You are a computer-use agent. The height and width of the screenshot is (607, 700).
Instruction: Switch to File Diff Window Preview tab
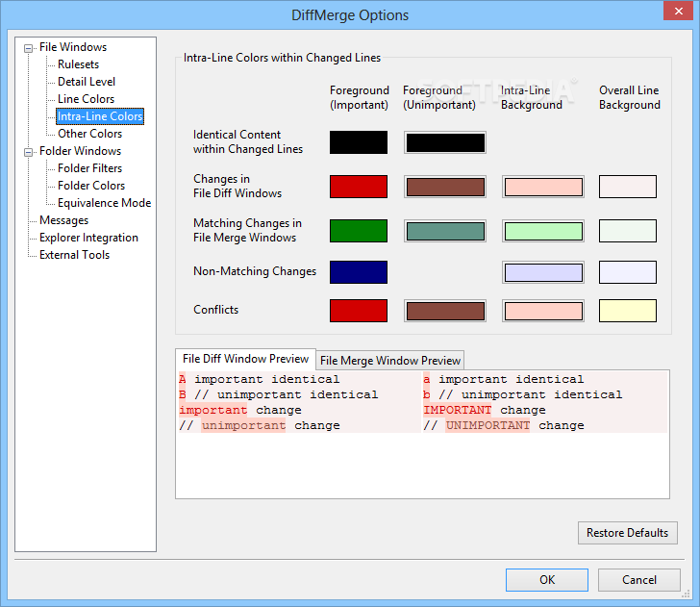[x=245, y=359]
